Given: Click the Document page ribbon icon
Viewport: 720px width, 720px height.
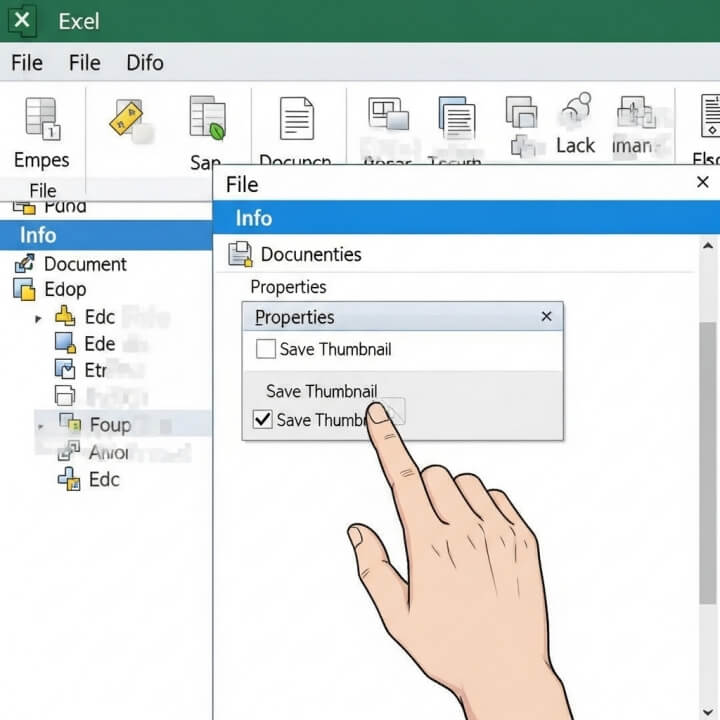Looking at the screenshot, I should [x=296, y=118].
